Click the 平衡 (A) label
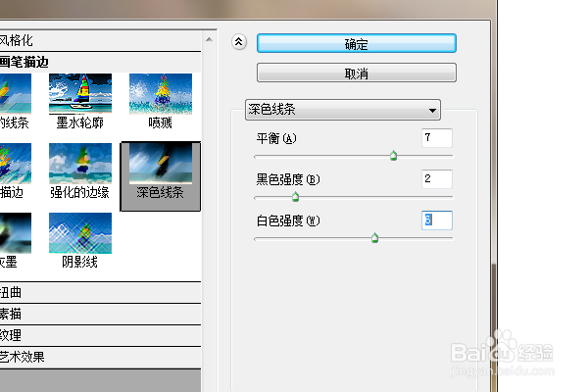The height and width of the screenshot is (392, 588). point(276,138)
